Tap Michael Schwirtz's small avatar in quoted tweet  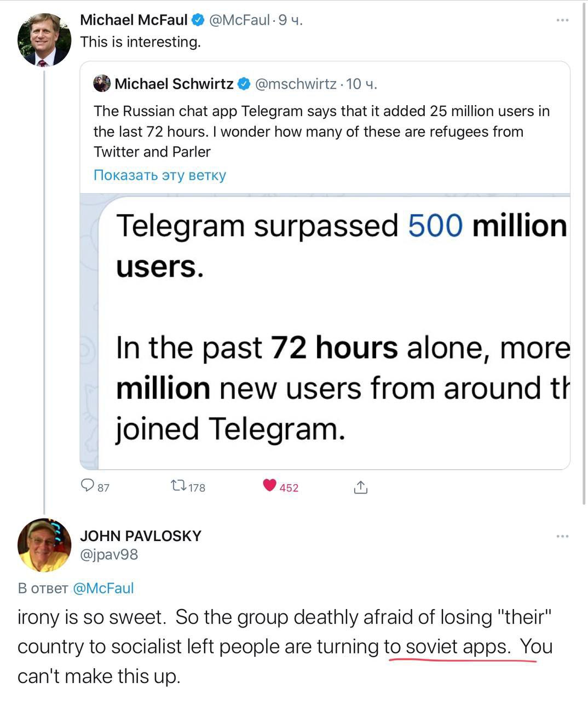tap(102, 84)
